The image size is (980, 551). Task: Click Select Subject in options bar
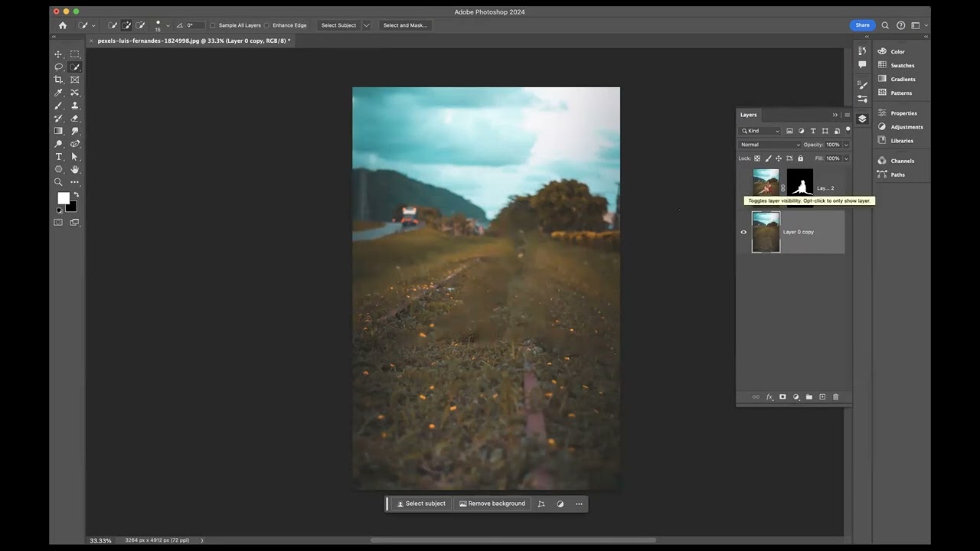pyautogui.click(x=338, y=25)
